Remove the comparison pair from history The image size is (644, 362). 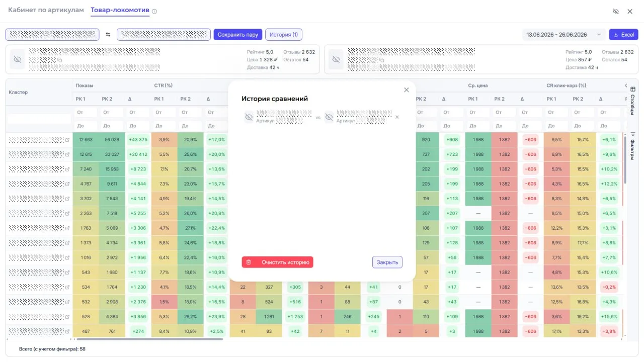(397, 117)
